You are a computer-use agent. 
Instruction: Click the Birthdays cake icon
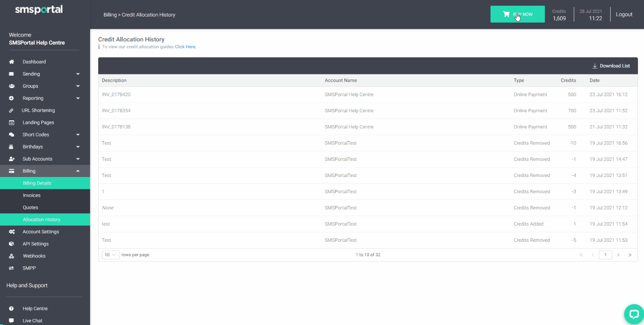[x=11, y=147]
